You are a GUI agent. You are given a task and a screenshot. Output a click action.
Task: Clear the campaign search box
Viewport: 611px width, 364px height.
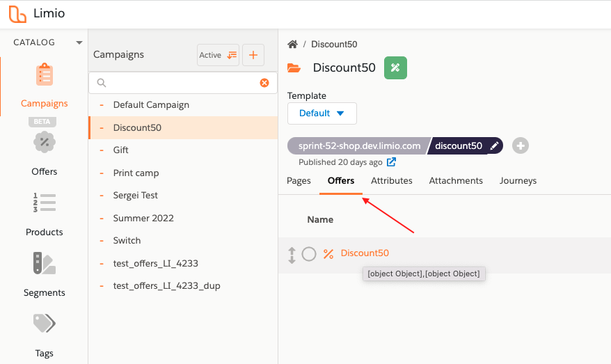click(264, 83)
